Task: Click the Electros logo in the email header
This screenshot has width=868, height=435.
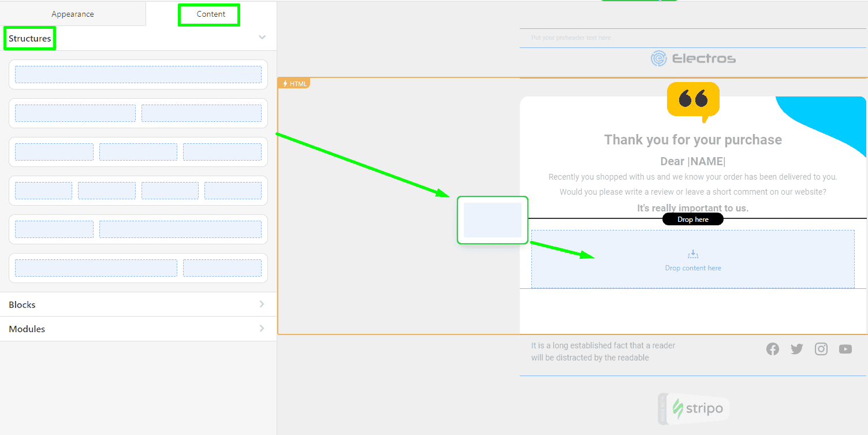Action: pyautogui.click(x=692, y=58)
